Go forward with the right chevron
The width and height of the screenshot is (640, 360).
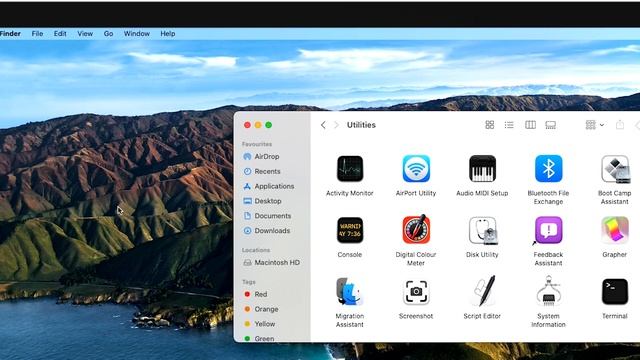[337, 125]
